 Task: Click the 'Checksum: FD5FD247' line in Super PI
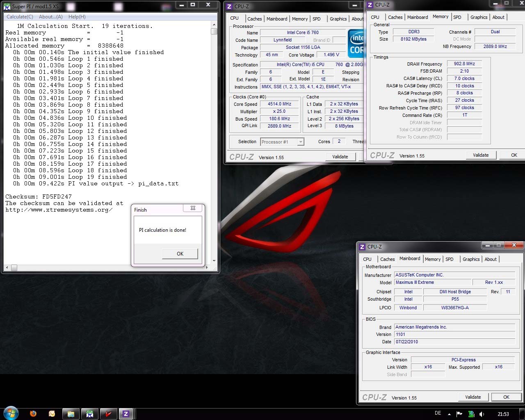point(39,196)
